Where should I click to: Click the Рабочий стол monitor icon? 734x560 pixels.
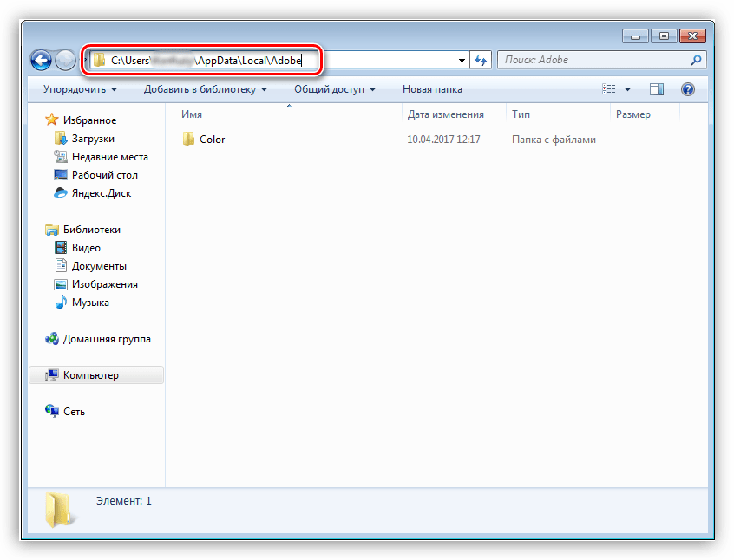pos(61,174)
